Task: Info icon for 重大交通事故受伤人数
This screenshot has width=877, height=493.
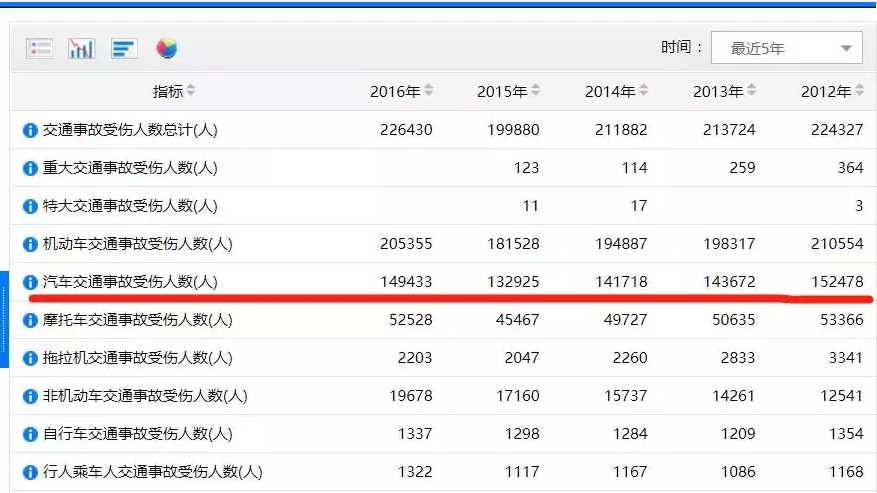Action: click(x=30, y=168)
